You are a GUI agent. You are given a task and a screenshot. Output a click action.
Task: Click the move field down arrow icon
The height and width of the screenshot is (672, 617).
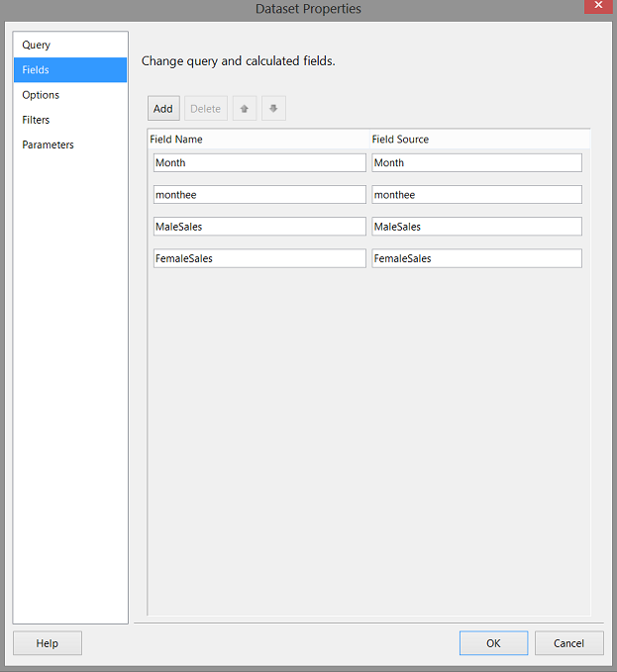click(x=273, y=109)
